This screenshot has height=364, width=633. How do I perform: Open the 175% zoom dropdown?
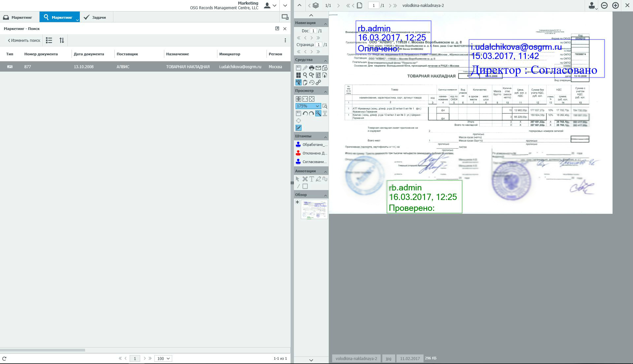(x=308, y=106)
